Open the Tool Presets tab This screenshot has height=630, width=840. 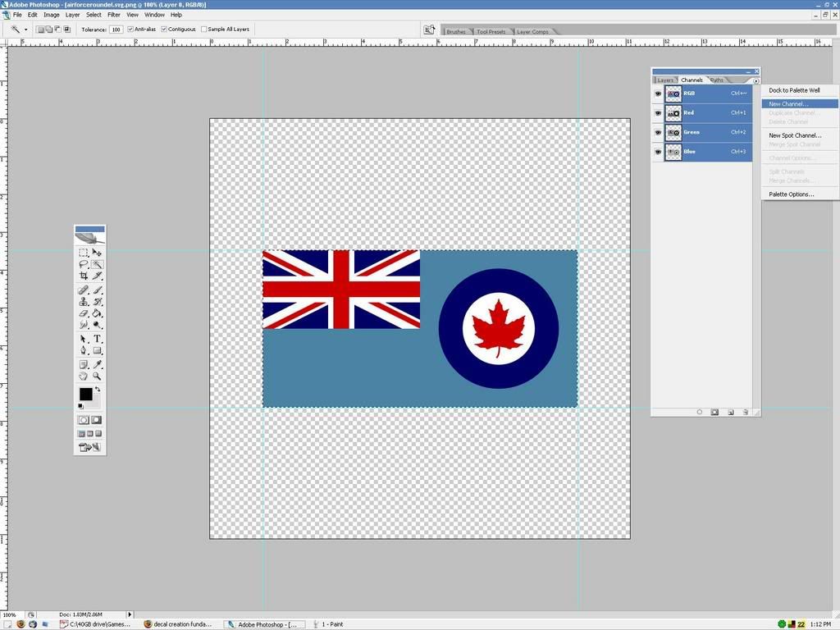[x=491, y=32]
